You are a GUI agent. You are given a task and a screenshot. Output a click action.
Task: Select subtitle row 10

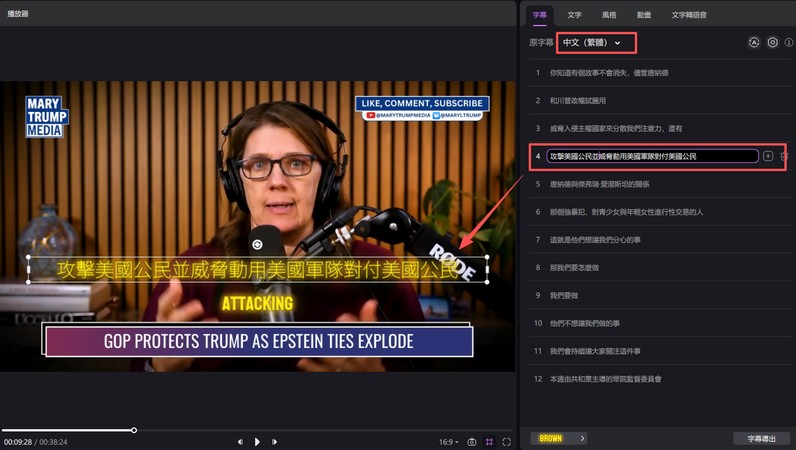click(x=660, y=323)
